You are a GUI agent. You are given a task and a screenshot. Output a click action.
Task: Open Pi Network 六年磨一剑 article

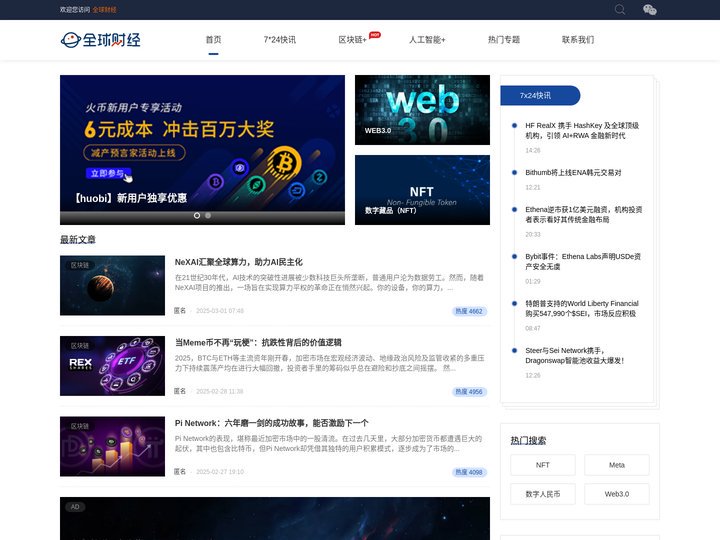point(271,423)
